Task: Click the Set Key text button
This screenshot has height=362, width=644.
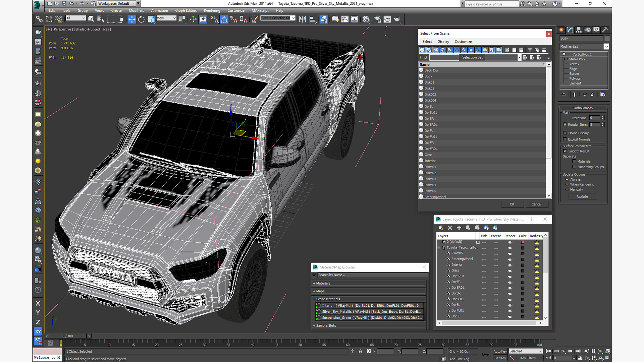Action: (x=500, y=358)
